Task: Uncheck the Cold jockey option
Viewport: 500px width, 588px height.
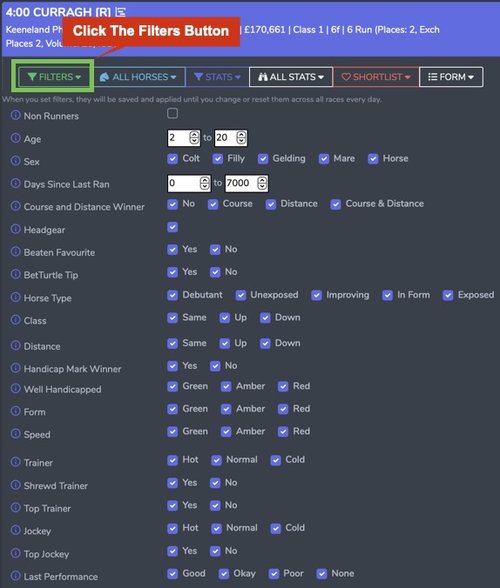Action: [x=276, y=528]
